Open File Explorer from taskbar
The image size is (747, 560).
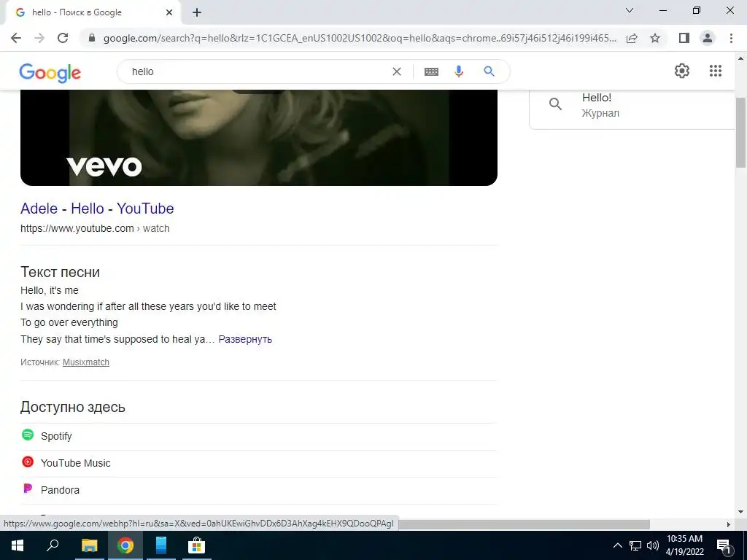pyautogui.click(x=89, y=545)
